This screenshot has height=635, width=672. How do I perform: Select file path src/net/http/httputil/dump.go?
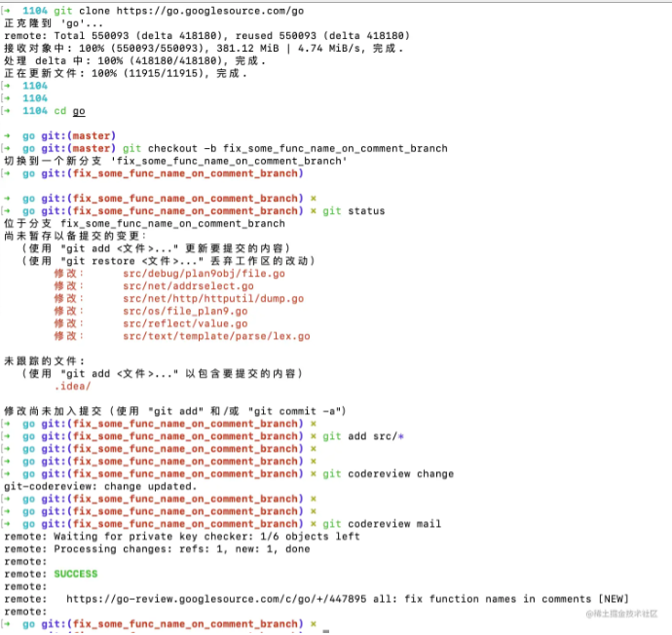point(213,299)
